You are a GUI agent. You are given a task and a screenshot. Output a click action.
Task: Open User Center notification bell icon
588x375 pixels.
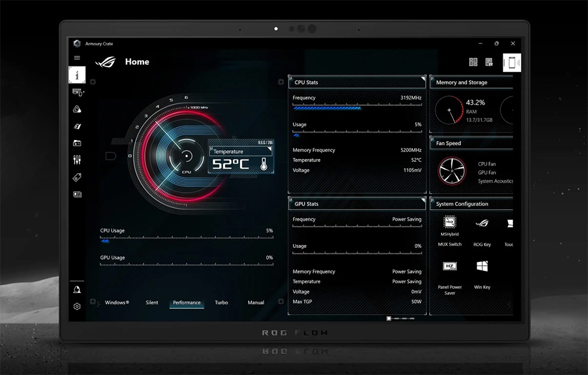[77, 290]
